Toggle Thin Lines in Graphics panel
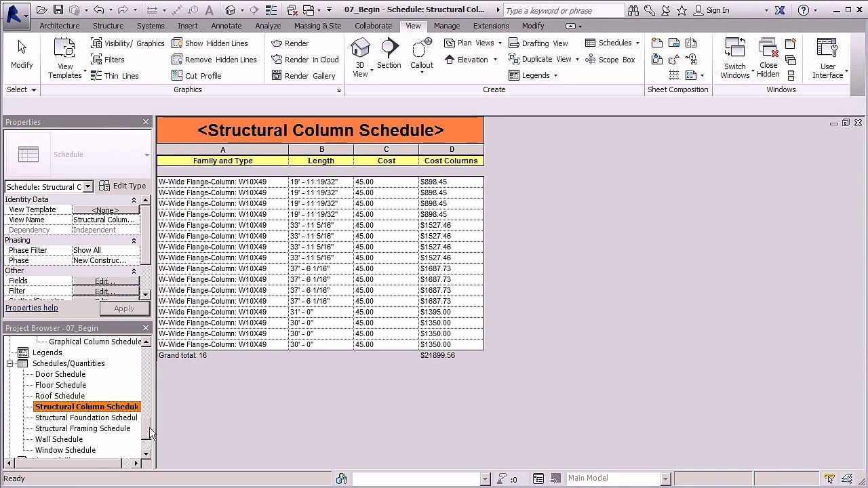Screen dimensions: 868x488 click(115, 76)
